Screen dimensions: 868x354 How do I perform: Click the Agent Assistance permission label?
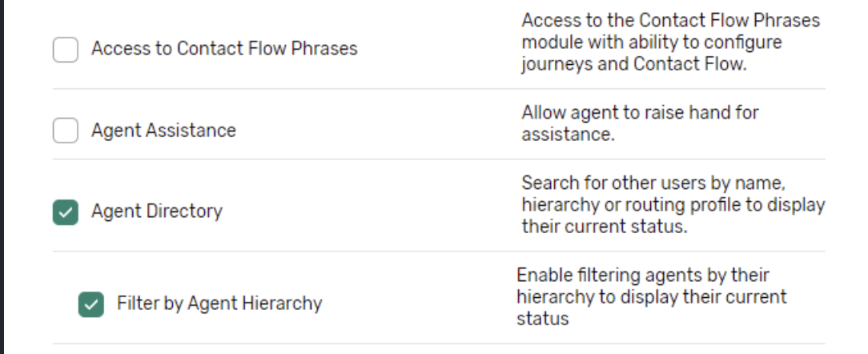pyautogui.click(x=163, y=131)
